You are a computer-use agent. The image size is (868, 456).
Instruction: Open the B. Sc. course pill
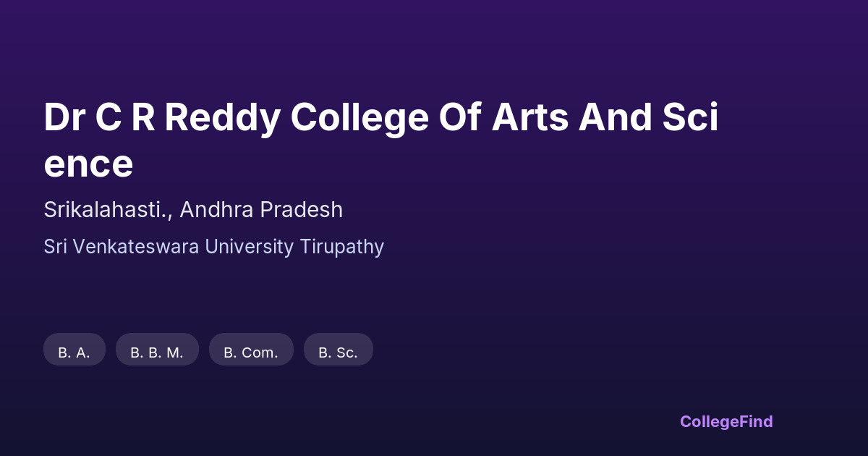click(x=338, y=352)
